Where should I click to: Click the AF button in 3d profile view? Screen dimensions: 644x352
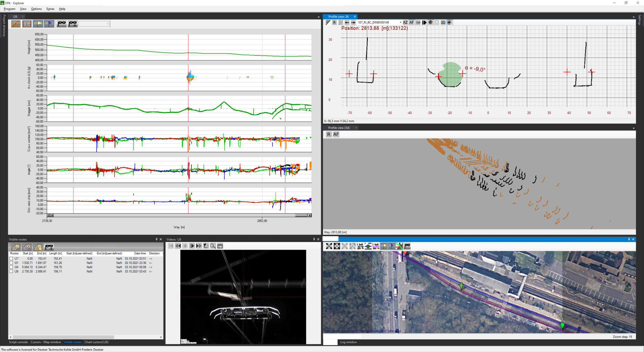click(336, 134)
